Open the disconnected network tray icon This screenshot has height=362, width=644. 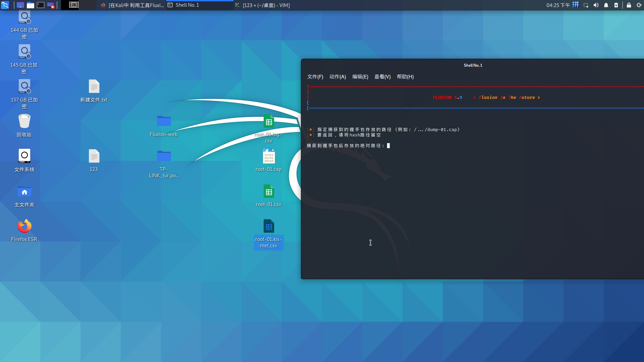[x=586, y=5]
